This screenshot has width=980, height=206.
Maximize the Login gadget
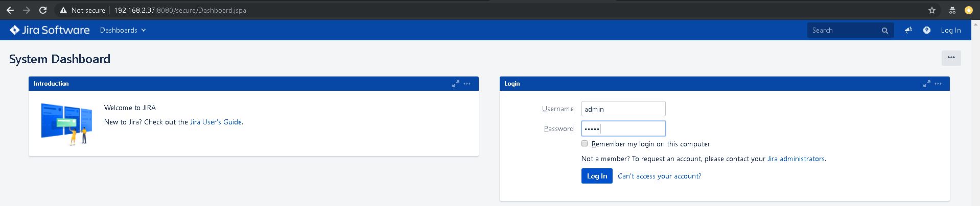click(926, 84)
